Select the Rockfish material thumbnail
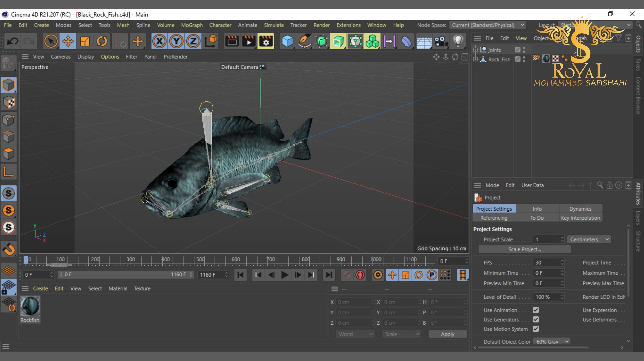The image size is (644, 361). pyautogui.click(x=30, y=306)
